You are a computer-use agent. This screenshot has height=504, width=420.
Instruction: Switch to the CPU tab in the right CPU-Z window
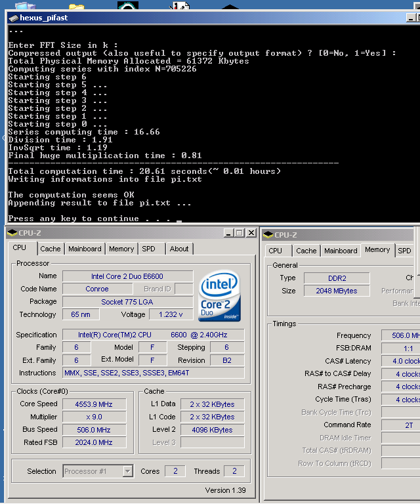coord(276,251)
